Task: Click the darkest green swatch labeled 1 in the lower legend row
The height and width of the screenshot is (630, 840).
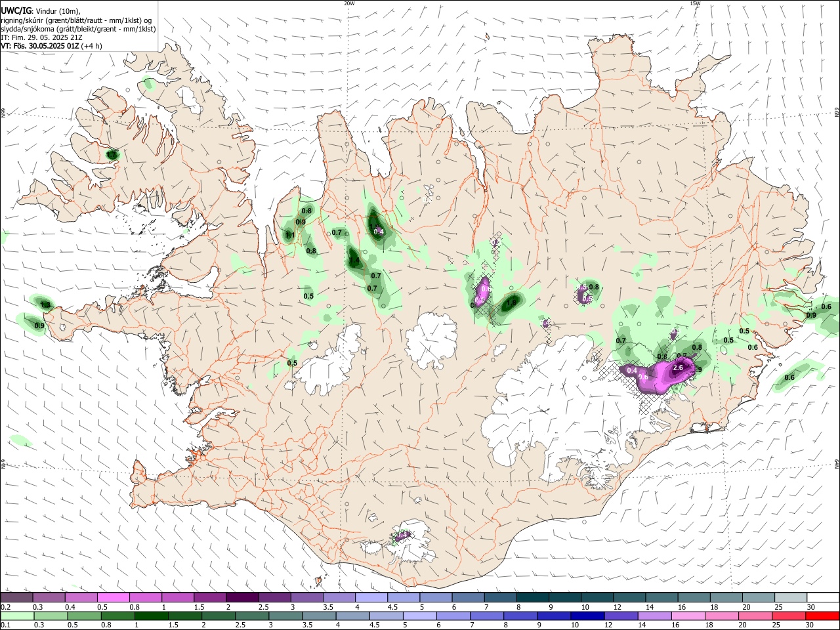Action: 151,616
